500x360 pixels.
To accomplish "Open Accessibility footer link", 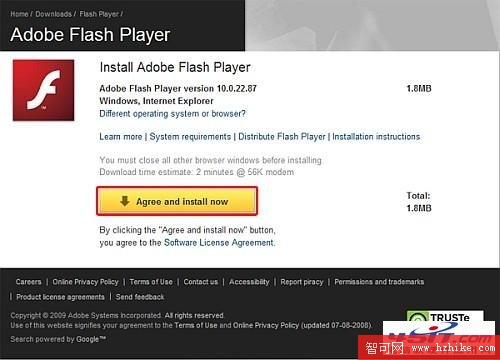I will click(249, 282).
